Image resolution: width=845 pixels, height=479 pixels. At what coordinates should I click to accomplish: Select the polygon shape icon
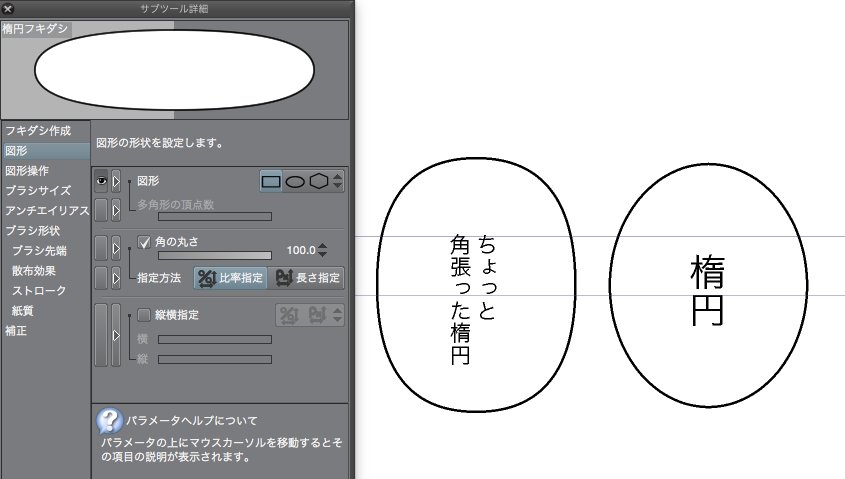(x=319, y=181)
